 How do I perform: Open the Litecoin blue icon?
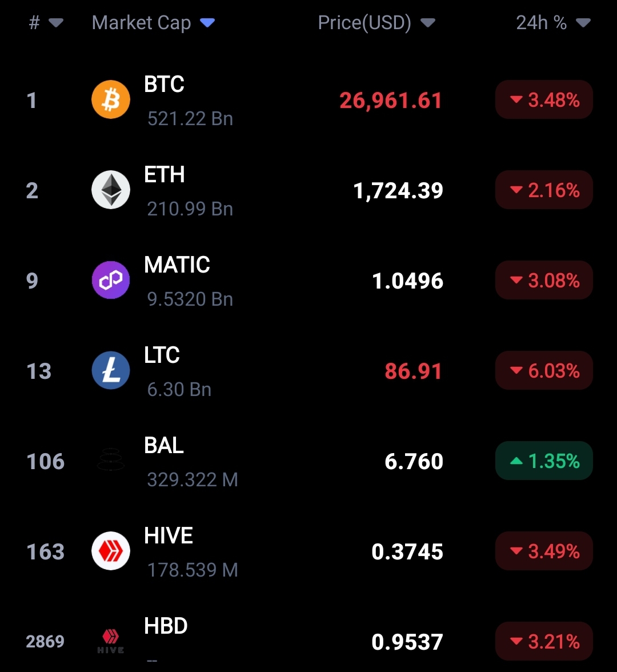[111, 370]
